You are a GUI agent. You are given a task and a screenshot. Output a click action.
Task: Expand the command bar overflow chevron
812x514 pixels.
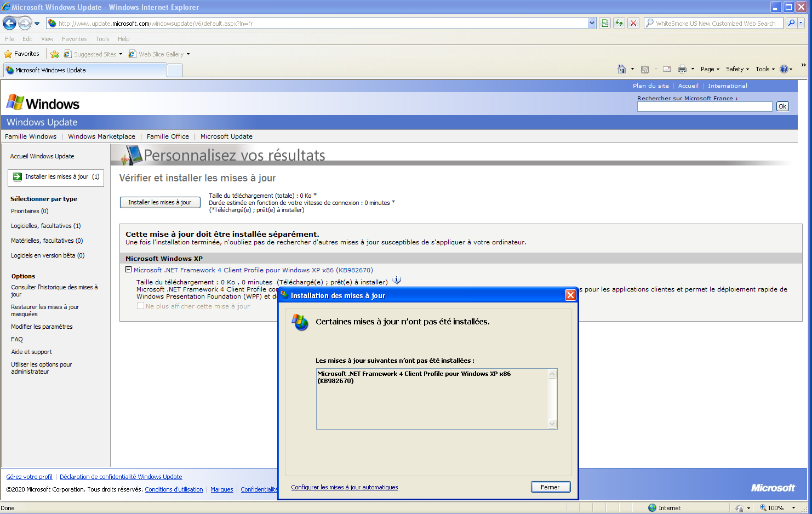click(803, 65)
